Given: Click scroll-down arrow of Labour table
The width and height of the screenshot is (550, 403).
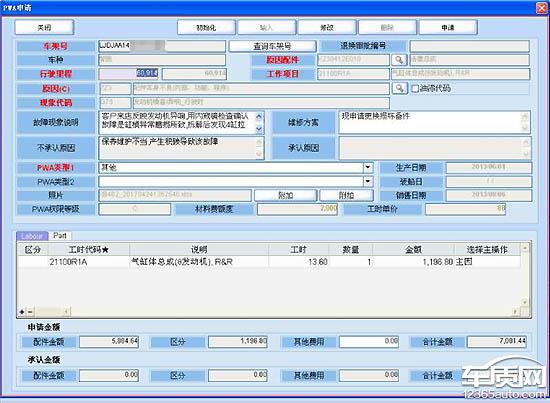Looking at the screenshot, I should [525, 302].
